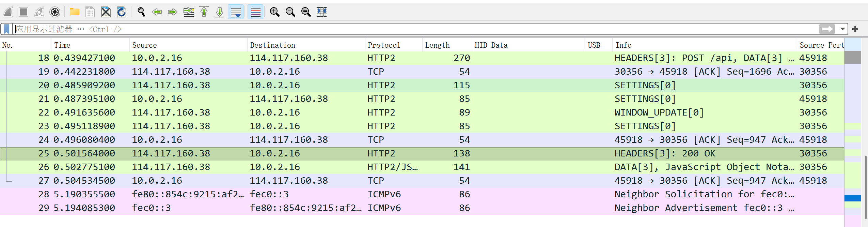Open a capture file with the folder icon
Screen dimensions: 868x227
click(74, 12)
